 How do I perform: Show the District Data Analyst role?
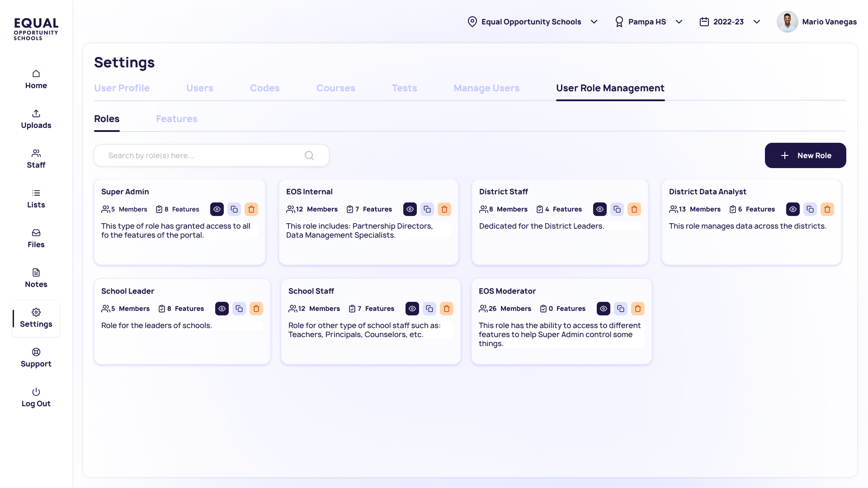(793, 209)
